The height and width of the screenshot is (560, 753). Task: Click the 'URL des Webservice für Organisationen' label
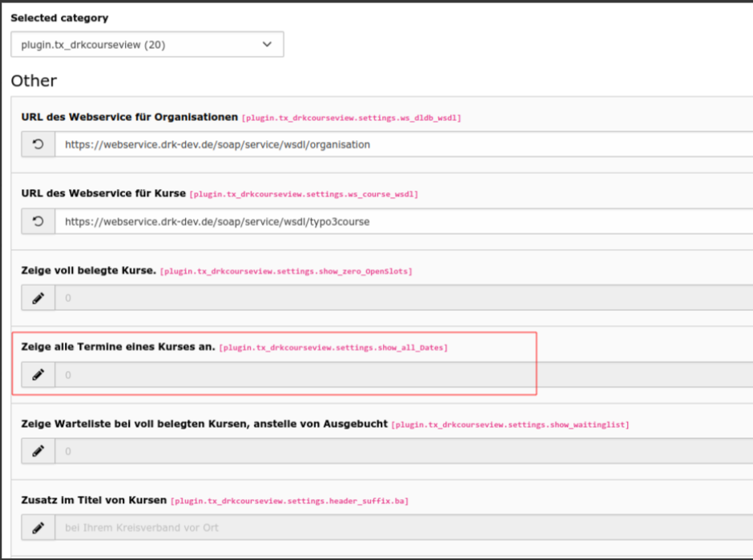130,117
